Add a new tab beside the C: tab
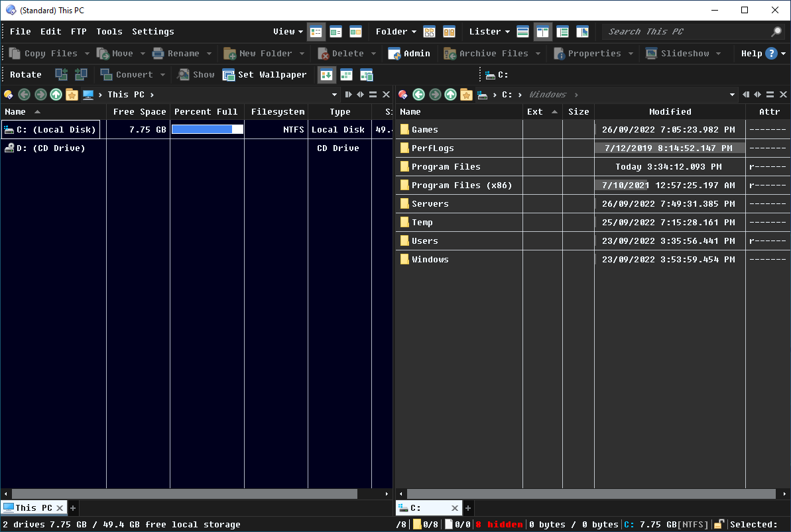Viewport: 791px width, 532px height. [467, 507]
